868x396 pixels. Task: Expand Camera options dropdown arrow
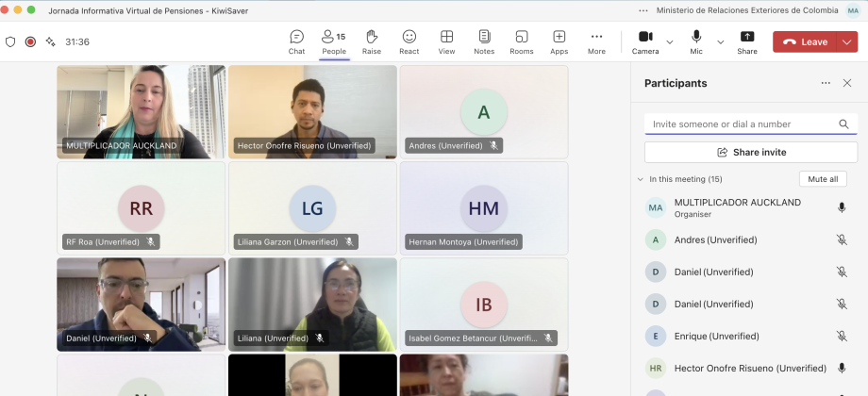(x=669, y=42)
